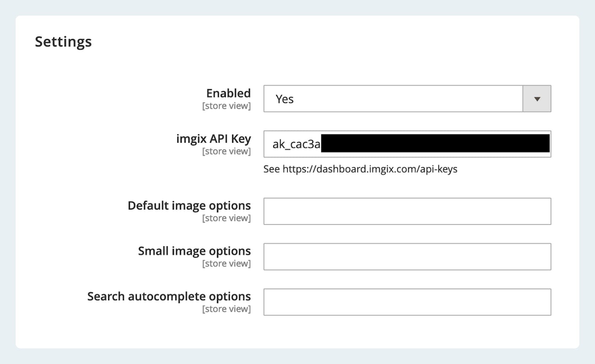Click the Settings section heading
The height and width of the screenshot is (364, 595).
click(x=63, y=42)
